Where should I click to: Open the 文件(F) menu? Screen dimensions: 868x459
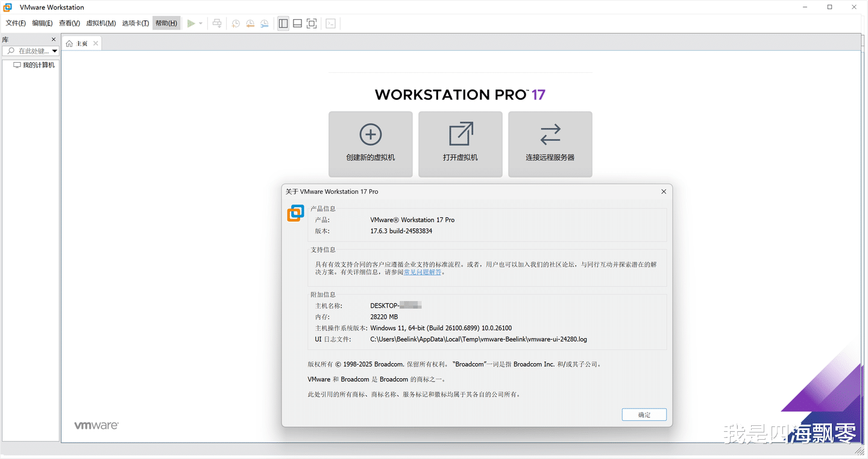click(x=16, y=23)
